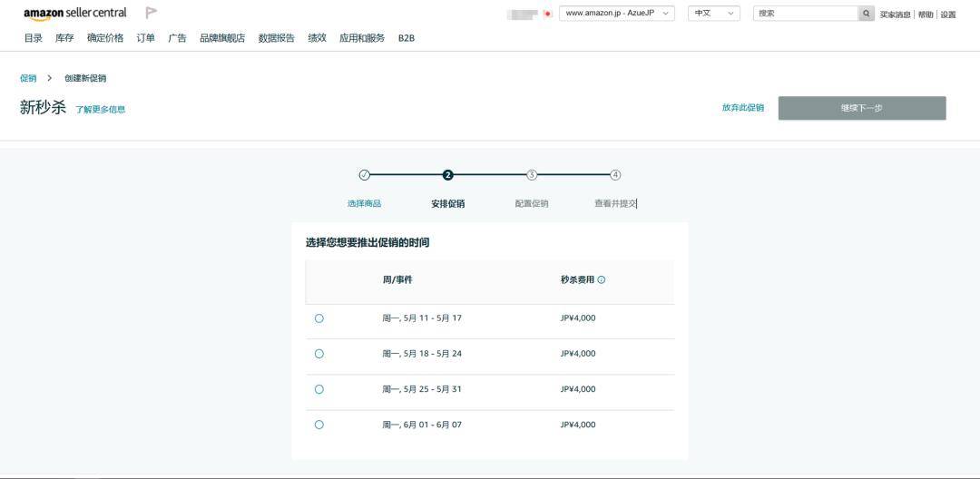Click the 了解更多信息 link
Image resolution: width=980 pixels, height=479 pixels.
tap(100, 109)
